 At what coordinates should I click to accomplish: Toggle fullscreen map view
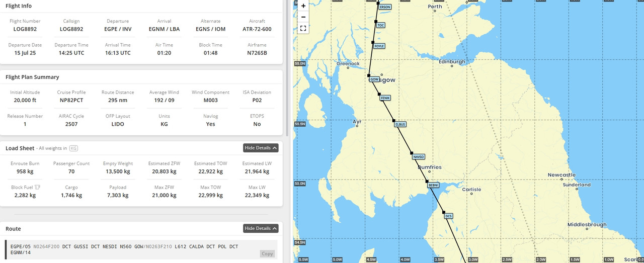coord(303,29)
